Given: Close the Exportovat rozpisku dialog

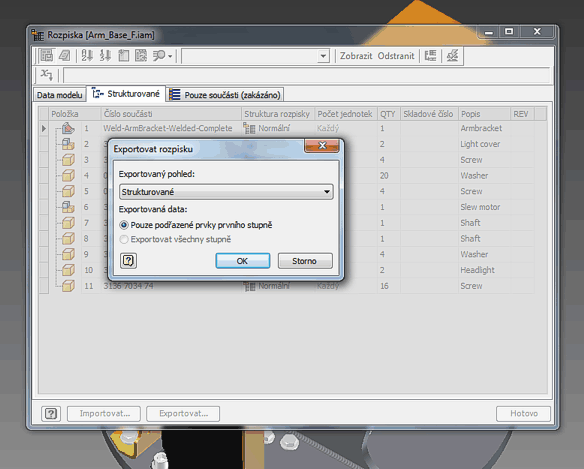Looking at the screenshot, I should 322,146.
